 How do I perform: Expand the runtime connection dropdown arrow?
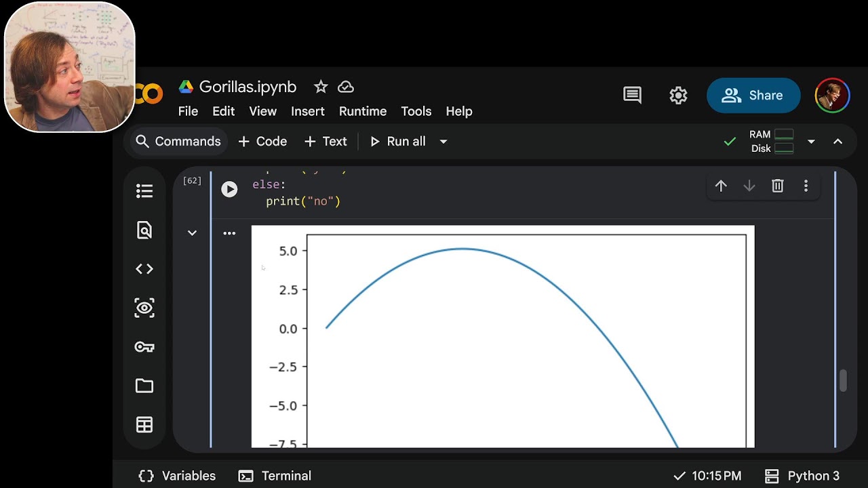[811, 142]
